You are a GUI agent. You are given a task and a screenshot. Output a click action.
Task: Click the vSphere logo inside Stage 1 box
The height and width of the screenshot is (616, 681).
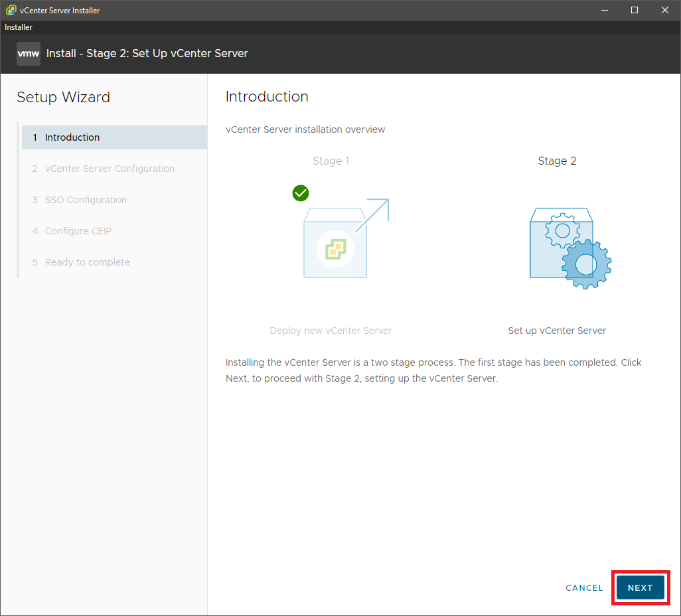[335, 250]
